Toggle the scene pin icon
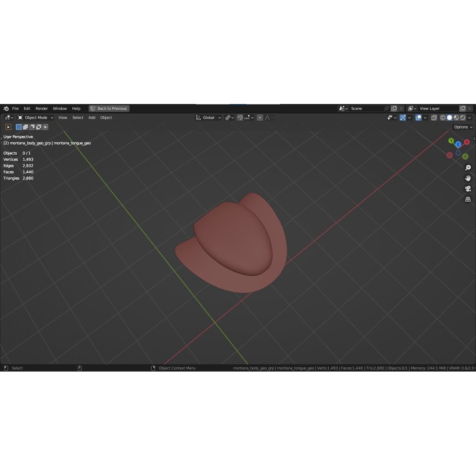Image resolution: width=476 pixels, height=476 pixels. (387, 108)
